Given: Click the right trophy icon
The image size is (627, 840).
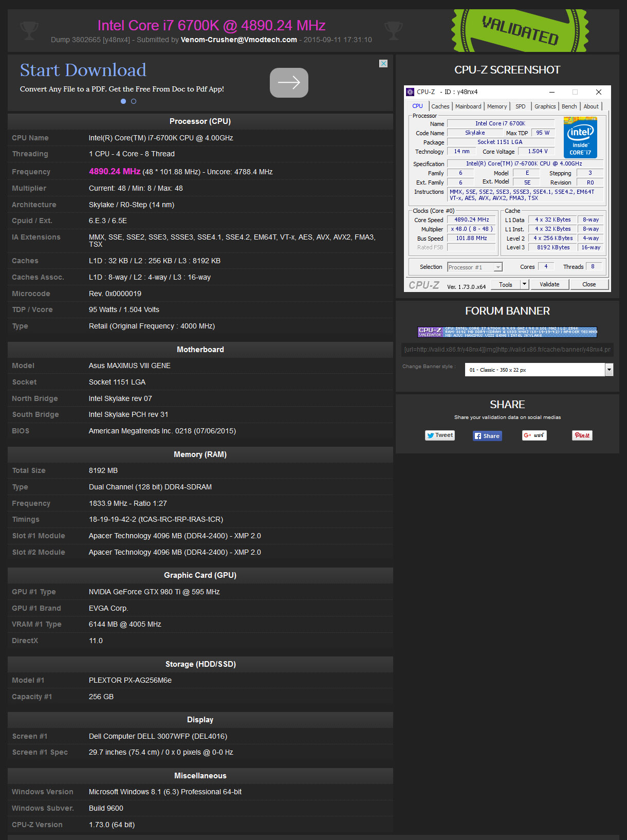Looking at the screenshot, I should click(394, 31).
